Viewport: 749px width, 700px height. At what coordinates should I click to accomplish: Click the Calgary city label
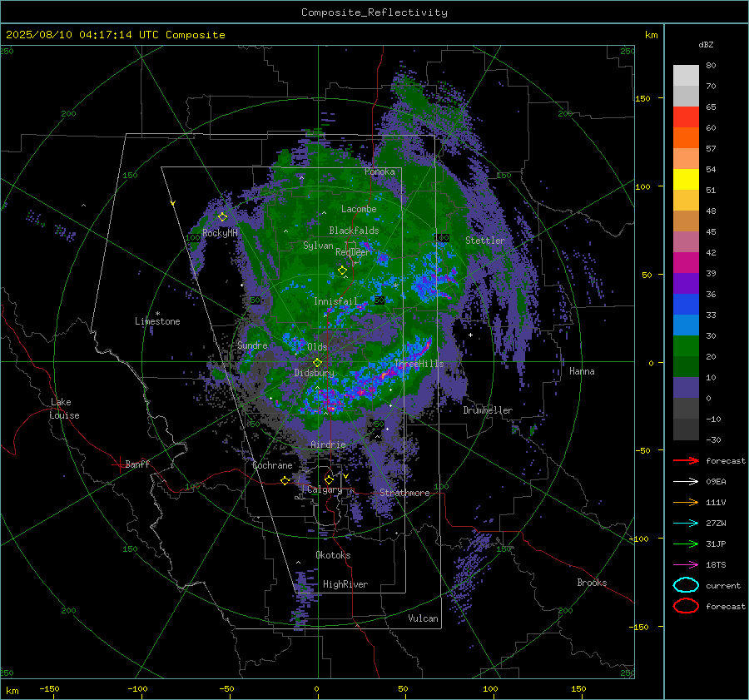click(x=325, y=489)
